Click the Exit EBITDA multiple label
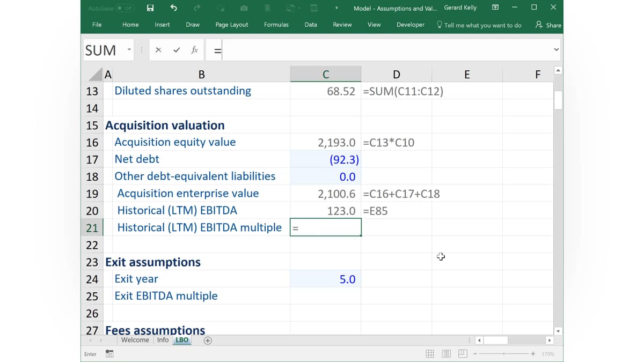Screen dimensions: 644x362 [166, 296]
